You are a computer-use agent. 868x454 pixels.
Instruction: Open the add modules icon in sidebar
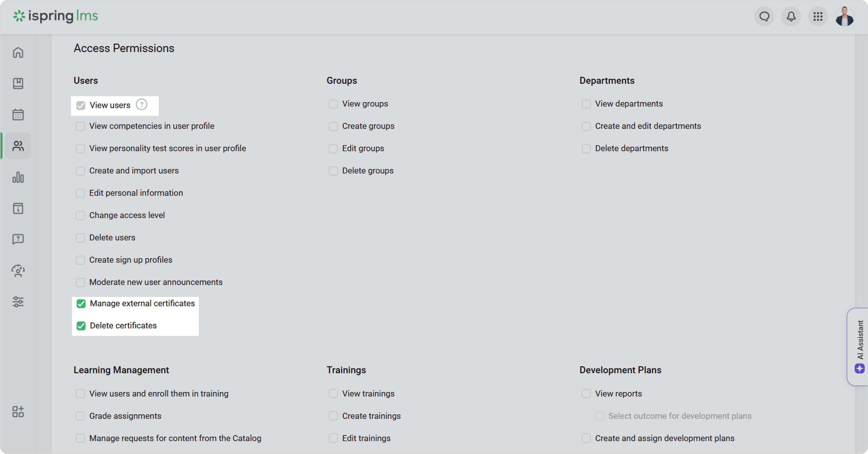[18, 412]
